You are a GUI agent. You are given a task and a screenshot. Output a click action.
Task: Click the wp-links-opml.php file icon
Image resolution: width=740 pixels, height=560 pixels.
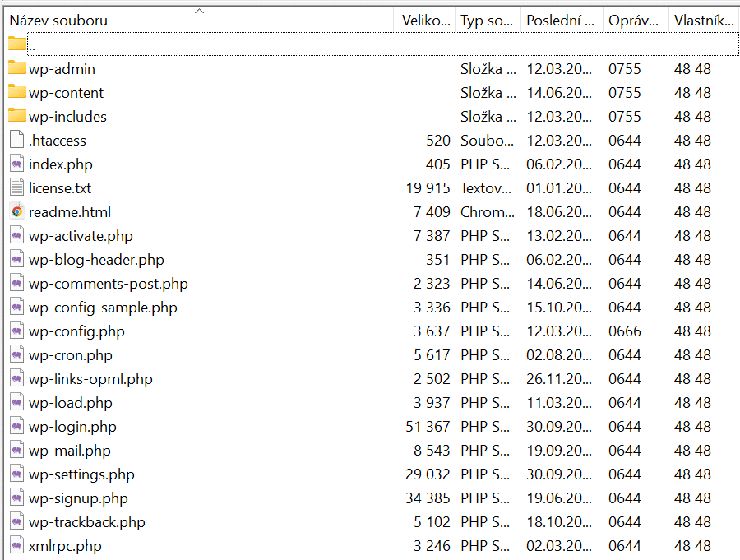point(17,378)
